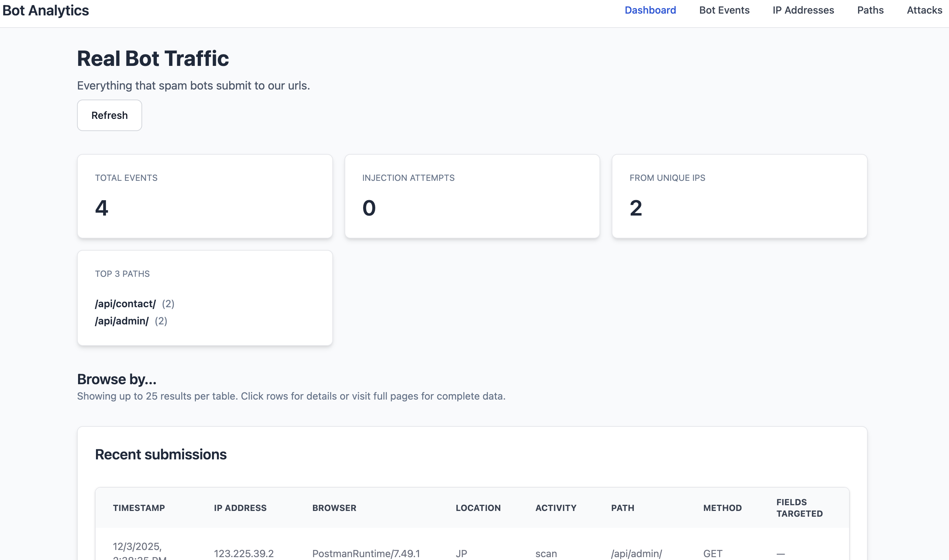This screenshot has height=560, width=949.
Task: Click the Method column header
Action: (x=722, y=508)
